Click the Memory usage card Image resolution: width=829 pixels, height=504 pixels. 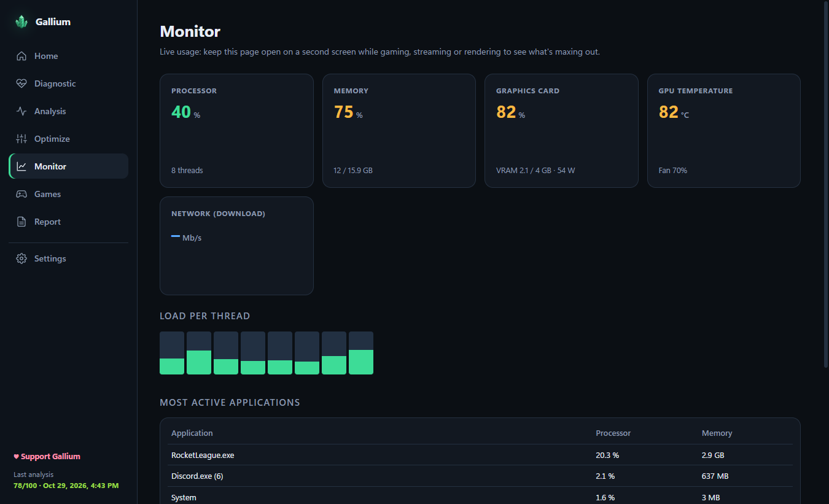399,131
